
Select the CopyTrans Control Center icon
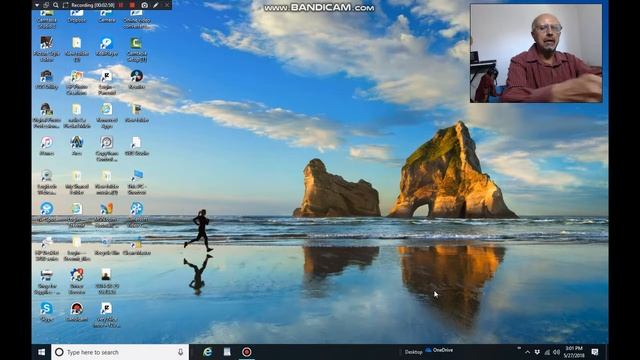tap(107, 149)
